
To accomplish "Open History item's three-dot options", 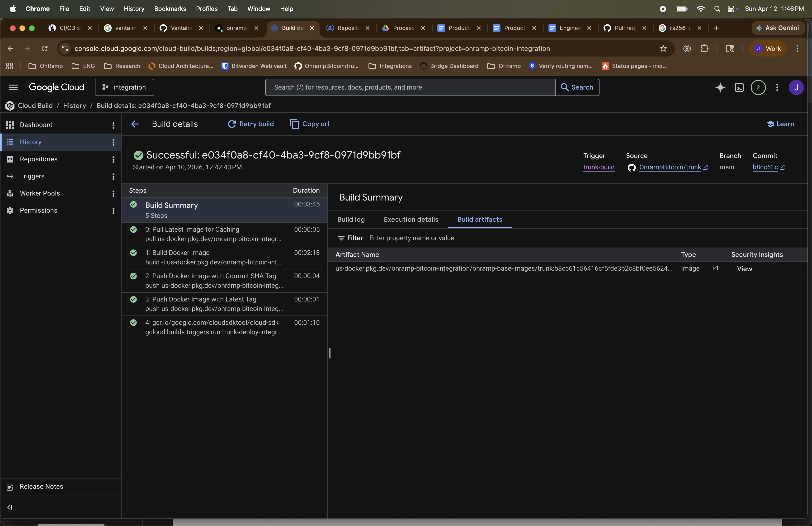I will pos(113,142).
